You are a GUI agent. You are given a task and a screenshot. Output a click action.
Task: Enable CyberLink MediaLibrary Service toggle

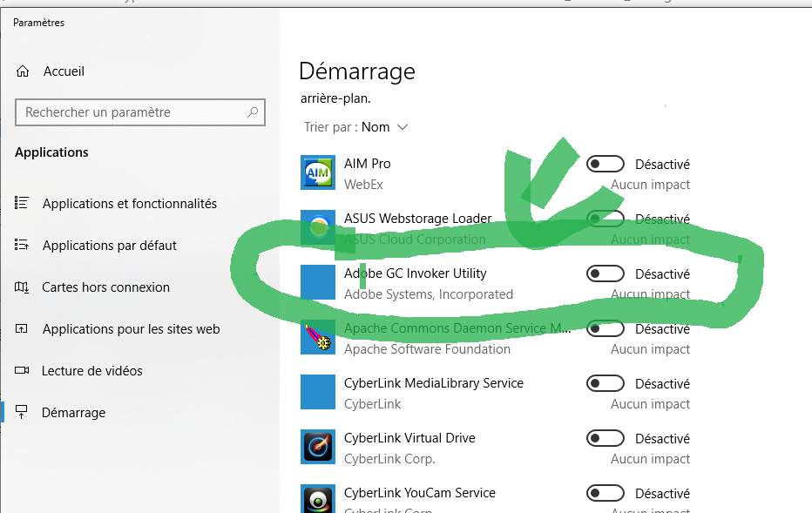606,383
